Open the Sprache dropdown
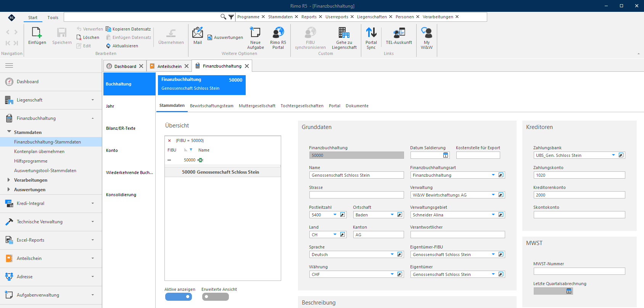 (x=392, y=255)
